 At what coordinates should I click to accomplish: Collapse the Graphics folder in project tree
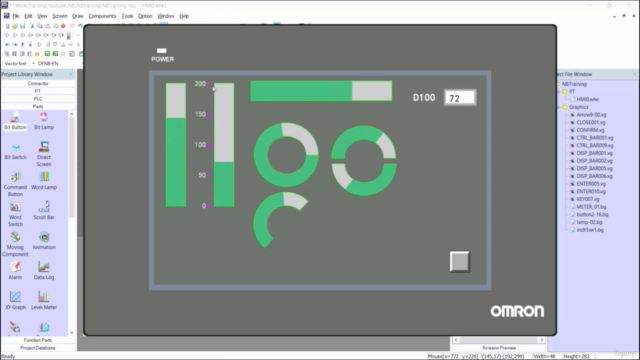559,107
